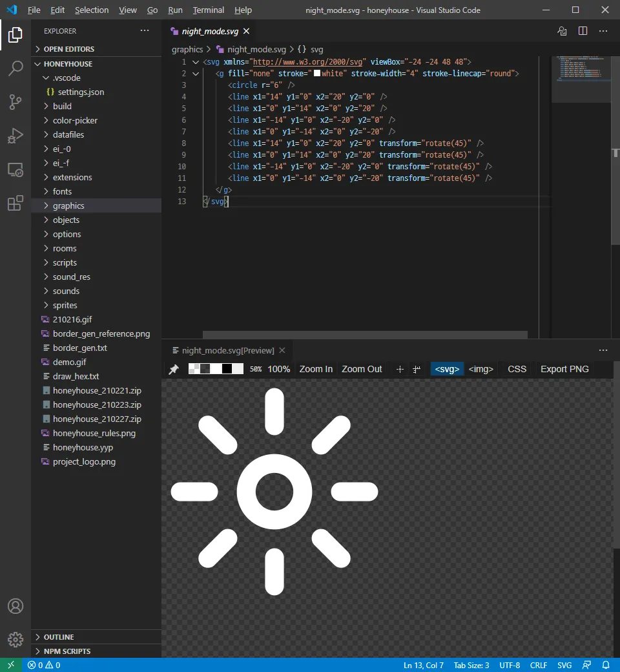Screen dimensions: 620x672
Task: Click Zoom Out in the preview toolbar
Action: 362,368
